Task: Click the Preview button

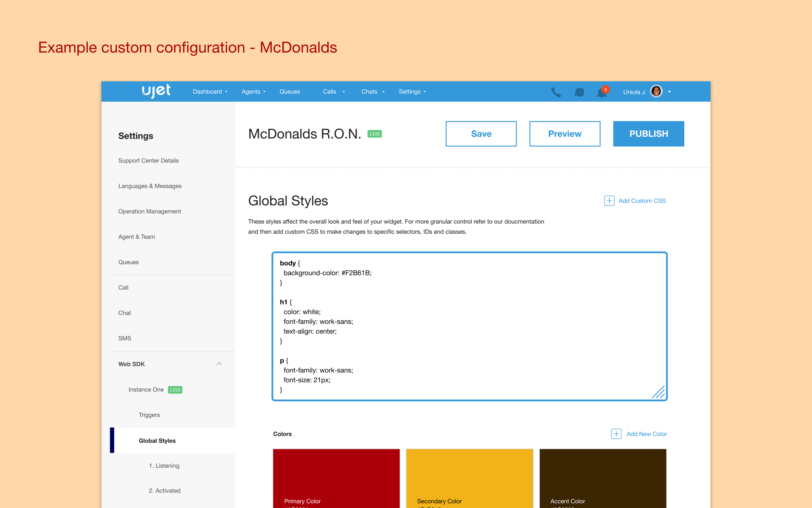Action: [x=565, y=134]
